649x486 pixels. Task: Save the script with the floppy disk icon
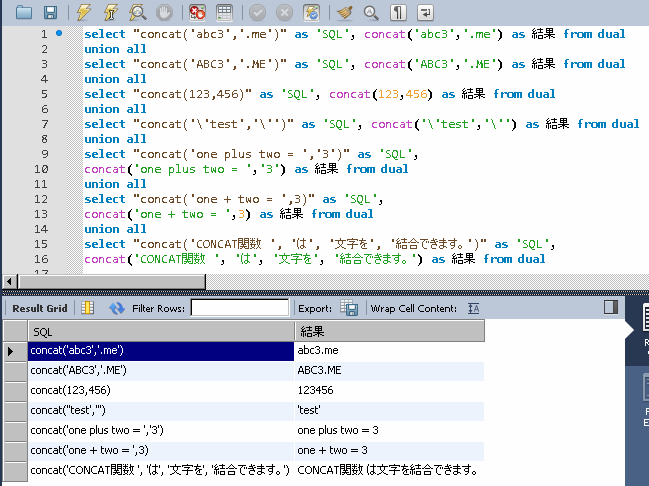click(x=50, y=12)
